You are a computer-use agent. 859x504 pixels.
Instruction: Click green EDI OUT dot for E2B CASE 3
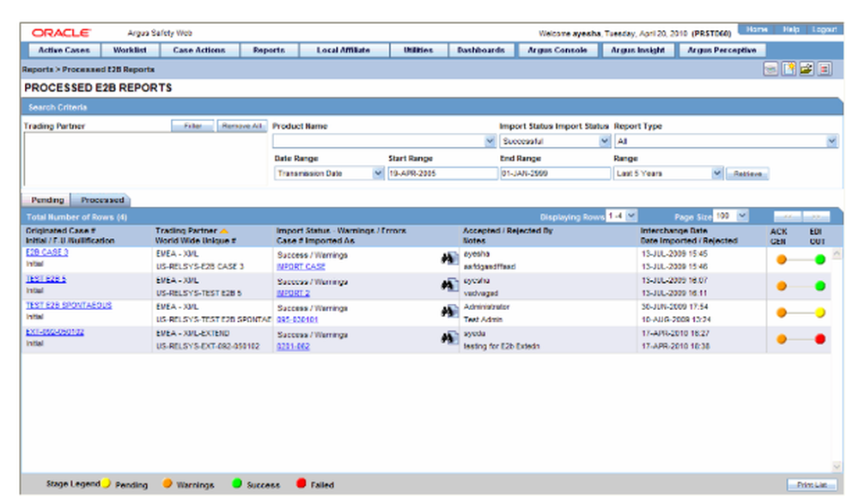820,259
